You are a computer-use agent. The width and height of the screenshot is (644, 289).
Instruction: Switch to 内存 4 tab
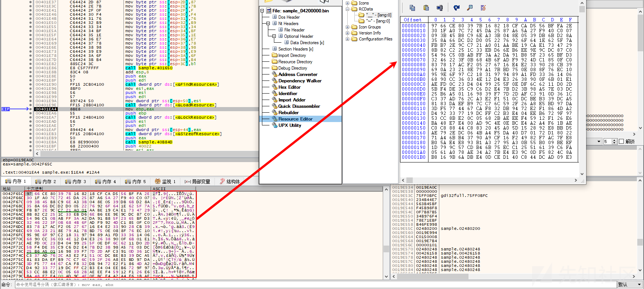tap(105, 182)
